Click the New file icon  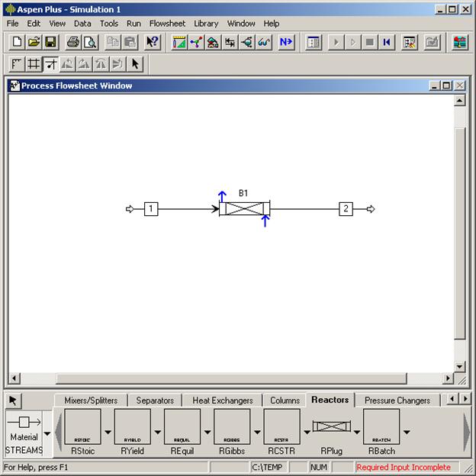pyautogui.click(x=17, y=42)
